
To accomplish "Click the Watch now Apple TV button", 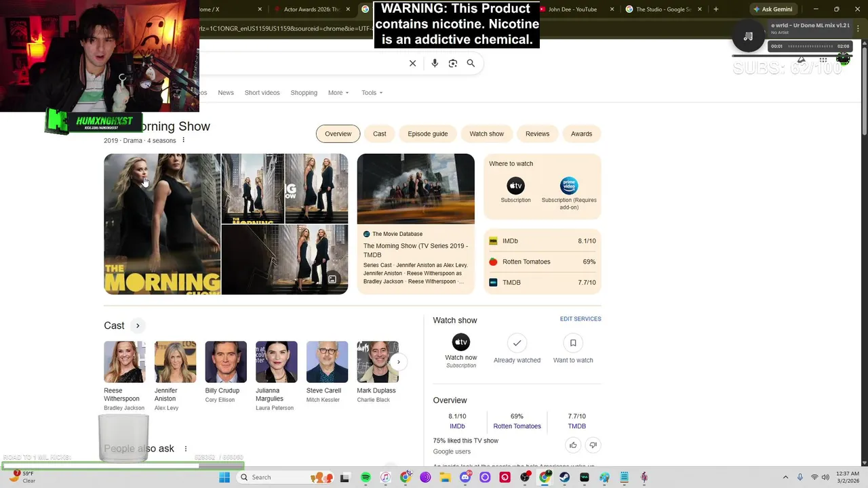I will tap(461, 342).
